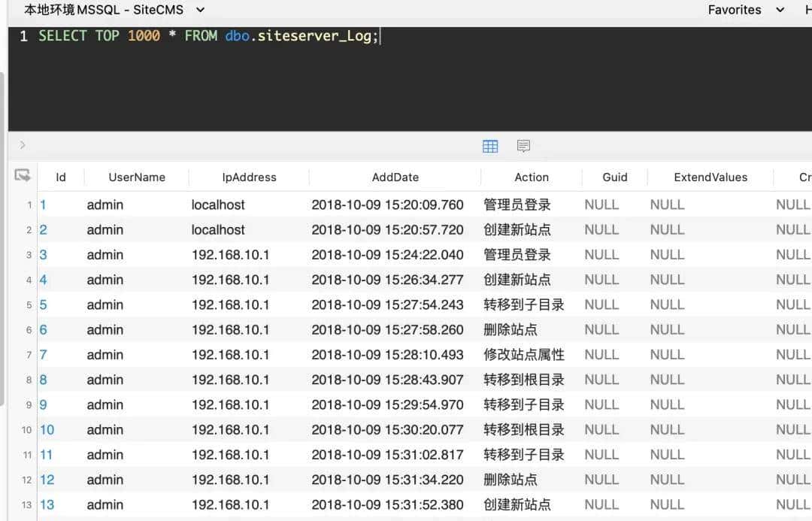Sort results by the AddDate column header
812x521 pixels.
pyautogui.click(x=395, y=177)
